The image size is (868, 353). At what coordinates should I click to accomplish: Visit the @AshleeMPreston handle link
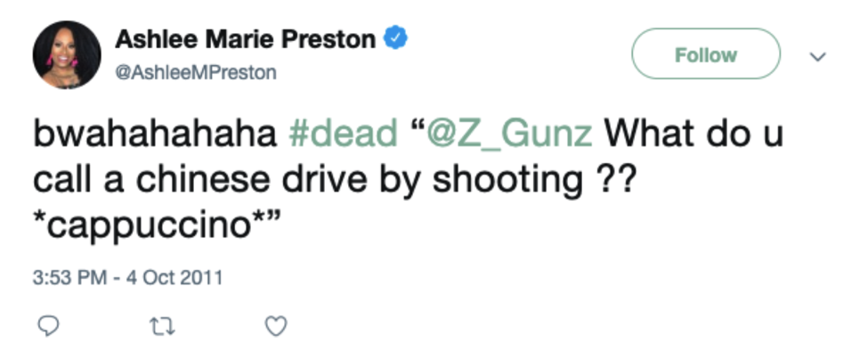[x=195, y=72]
